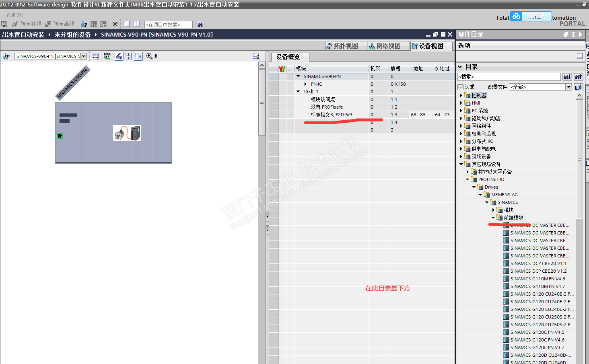Select the 没有 PROFIsafe row
The image size is (589, 364).
(362, 107)
